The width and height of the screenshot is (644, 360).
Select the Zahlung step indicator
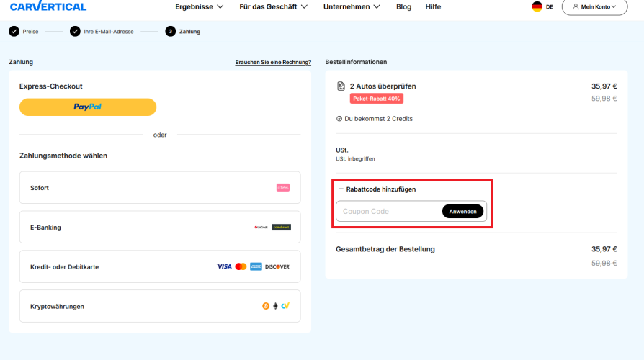point(183,32)
